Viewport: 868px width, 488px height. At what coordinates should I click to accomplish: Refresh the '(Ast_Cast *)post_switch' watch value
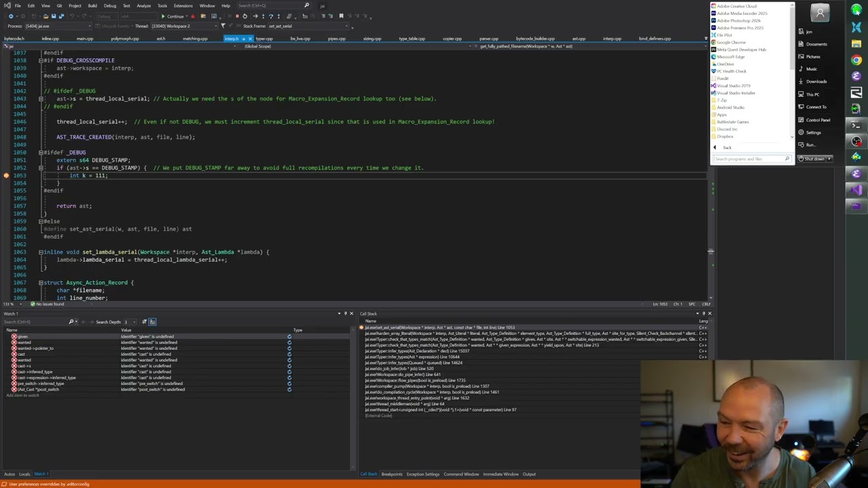[x=290, y=390]
